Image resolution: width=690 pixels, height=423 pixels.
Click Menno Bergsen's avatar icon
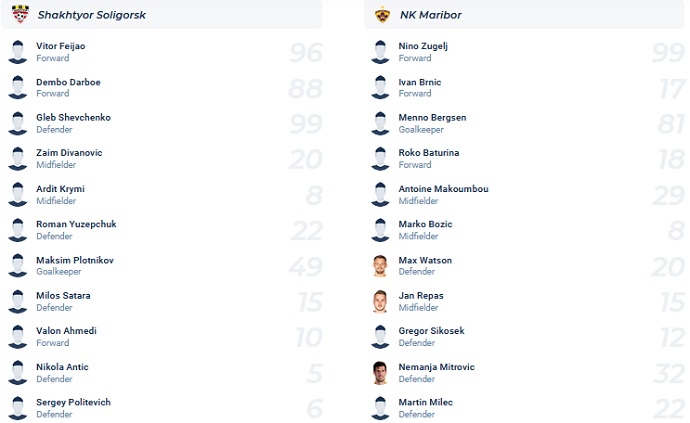[380, 123]
